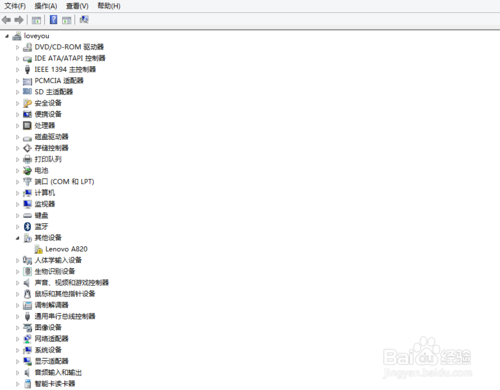Click the IDE ATA/ATAPI 控制器 icon
500x390 pixels.
pos(27,59)
